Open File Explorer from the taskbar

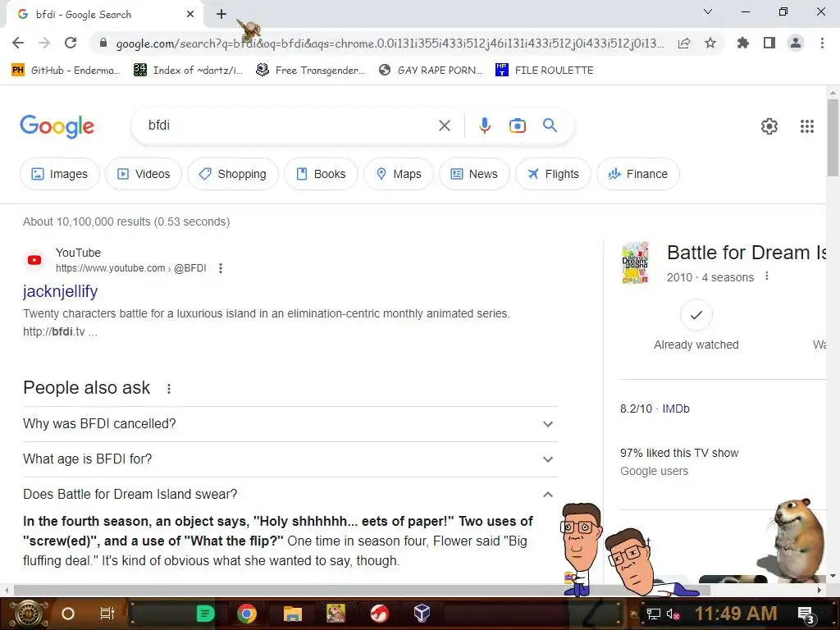tap(293, 614)
